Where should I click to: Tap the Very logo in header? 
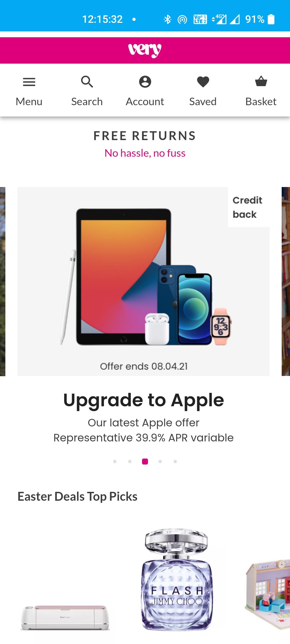[145, 50]
